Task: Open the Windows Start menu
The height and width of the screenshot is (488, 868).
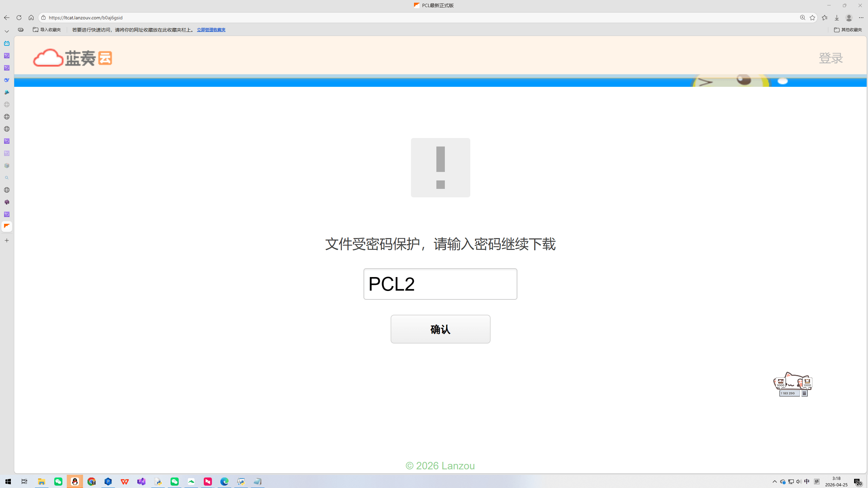Action: 8,482
